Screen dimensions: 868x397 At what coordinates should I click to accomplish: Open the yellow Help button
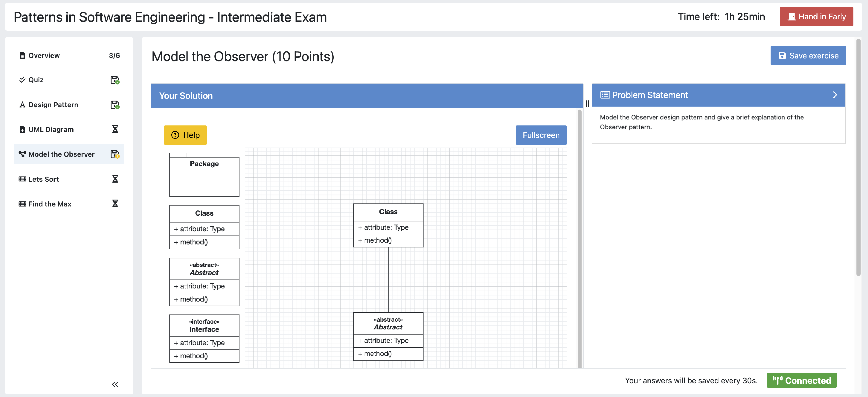tap(185, 135)
